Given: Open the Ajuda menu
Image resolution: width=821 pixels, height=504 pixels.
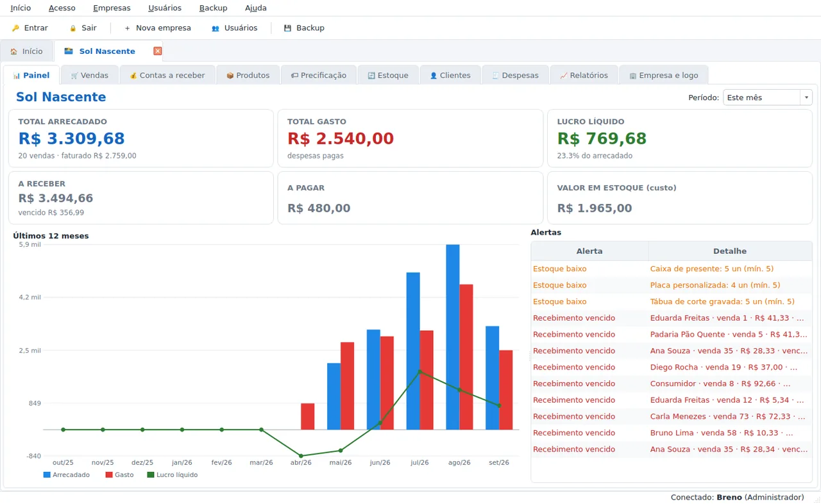Looking at the screenshot, I should (256, 8).
